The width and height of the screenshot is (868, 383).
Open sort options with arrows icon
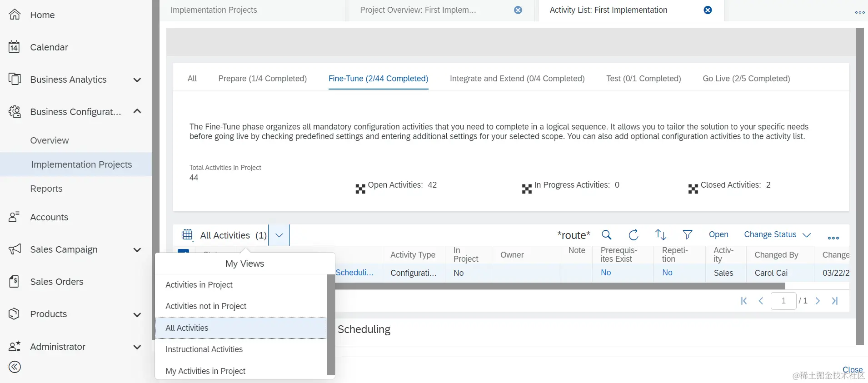661,235
